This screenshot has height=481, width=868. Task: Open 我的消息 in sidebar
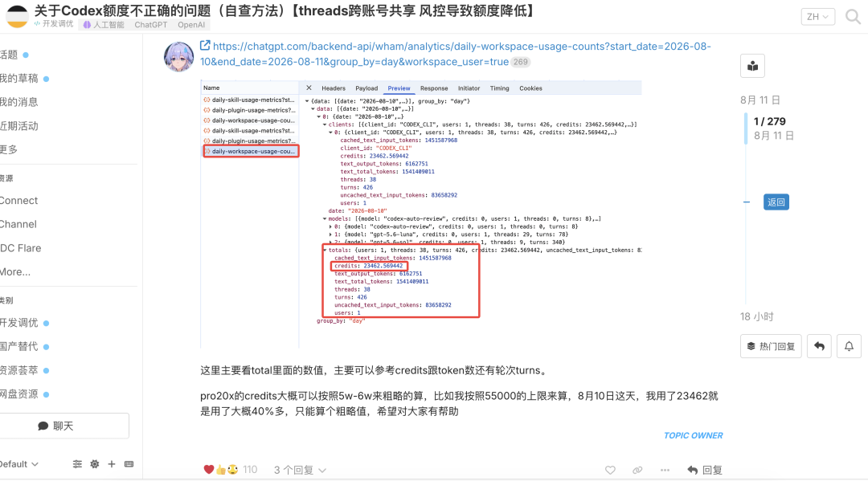click(x=18, y=102)
